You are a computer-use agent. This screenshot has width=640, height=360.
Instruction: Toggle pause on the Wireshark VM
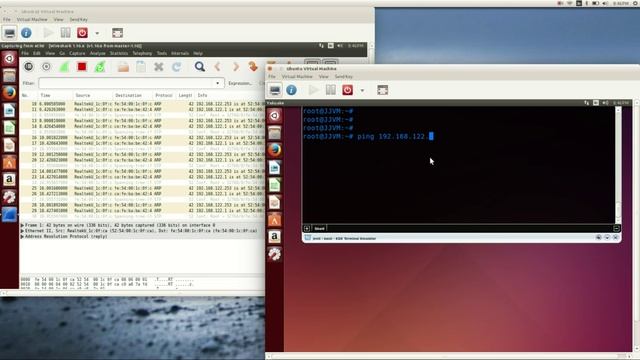pos(65,33)
